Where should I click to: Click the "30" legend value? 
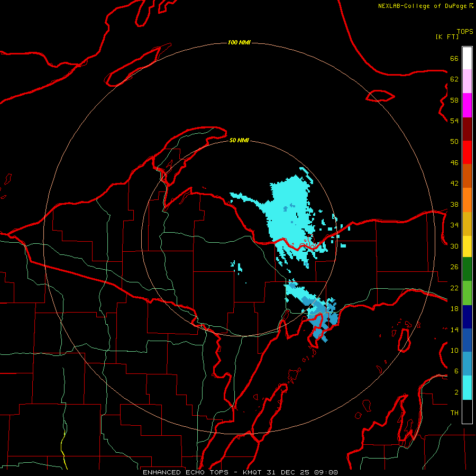point(454,246)
